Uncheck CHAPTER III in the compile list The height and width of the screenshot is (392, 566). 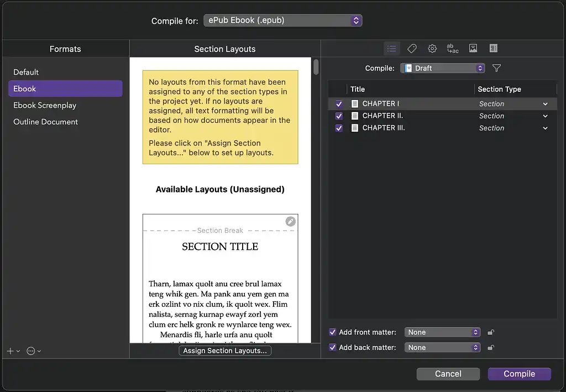(339, 128)
